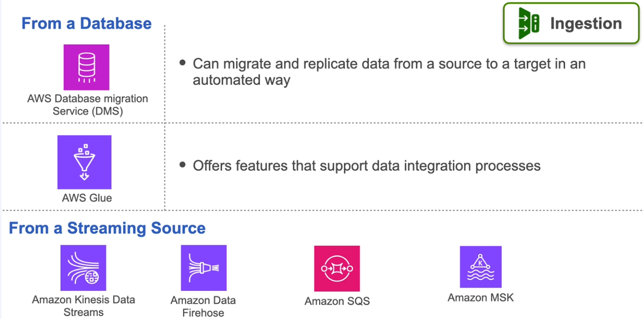
Task: Click the AWS Database Migration Service icon
Action: 87,67
